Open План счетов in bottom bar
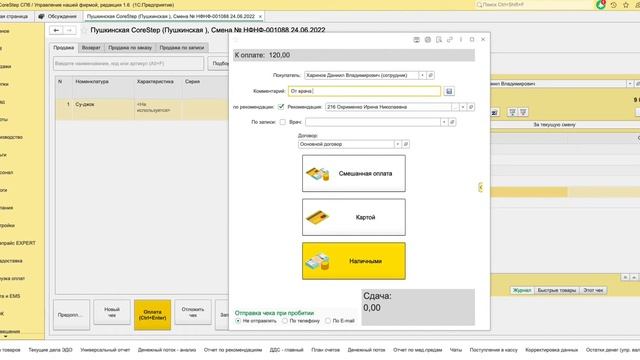Screen dimensions: 640x360 [325, 350]
